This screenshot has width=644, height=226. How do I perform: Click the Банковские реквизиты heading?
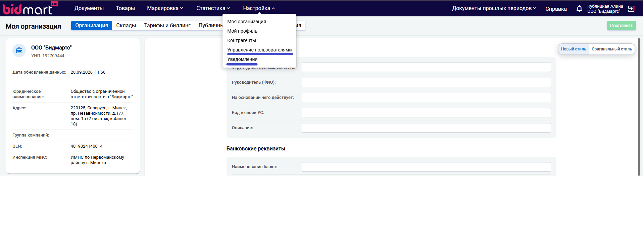point(256,149)
